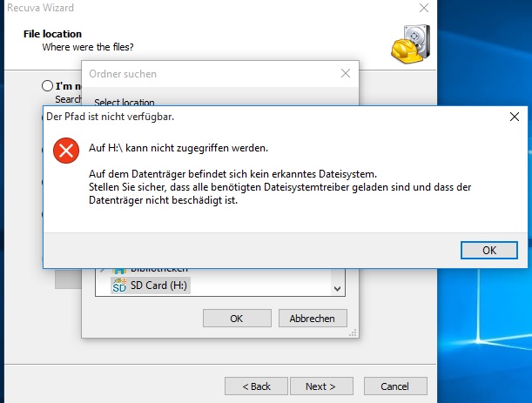This screenshot has height=403, width=532.
Task: Select SD Card (H:) in folder tree
Action: [x=151, y=285]
